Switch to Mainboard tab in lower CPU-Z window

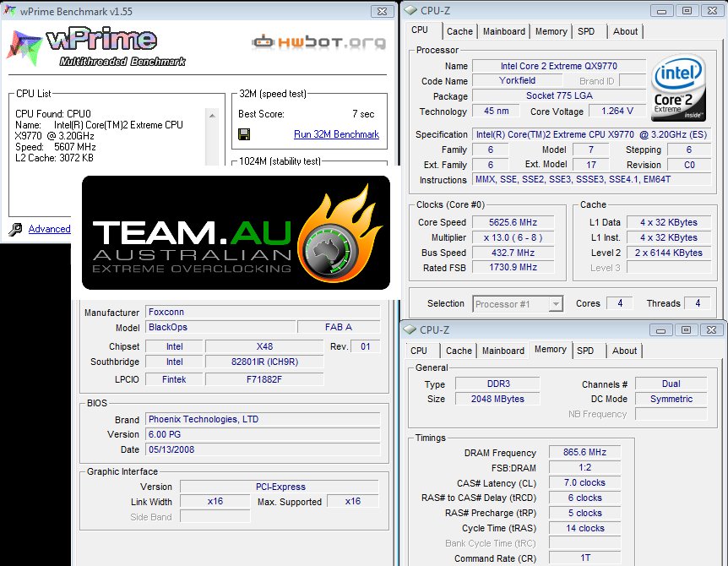coord(503,351)
